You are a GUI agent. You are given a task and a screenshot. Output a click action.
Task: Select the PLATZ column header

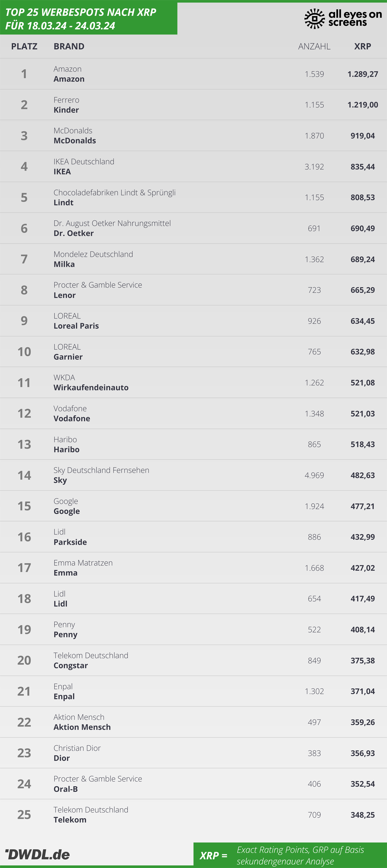click(24, 46)
